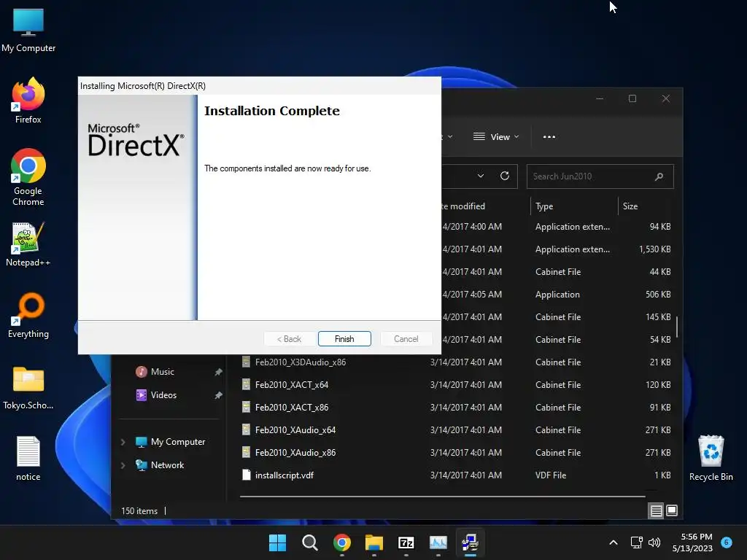Unpin Videos via its pin icon
Screen dimensions: 747x560
[218, 395]
